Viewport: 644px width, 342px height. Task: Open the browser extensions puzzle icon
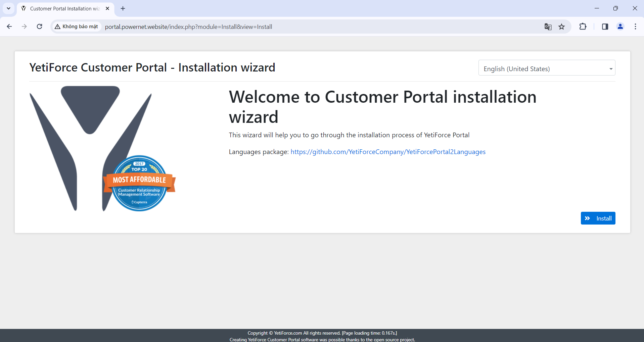pos(583,27)
